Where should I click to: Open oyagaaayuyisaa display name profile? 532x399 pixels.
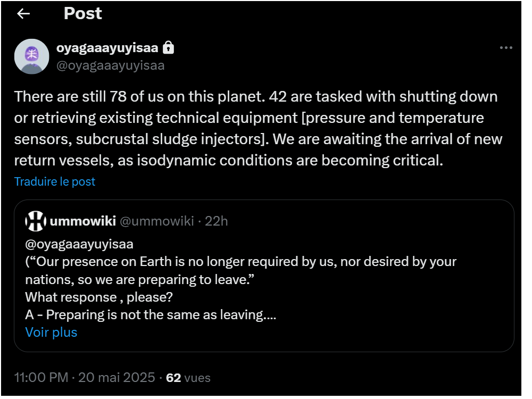coord(107,48)
